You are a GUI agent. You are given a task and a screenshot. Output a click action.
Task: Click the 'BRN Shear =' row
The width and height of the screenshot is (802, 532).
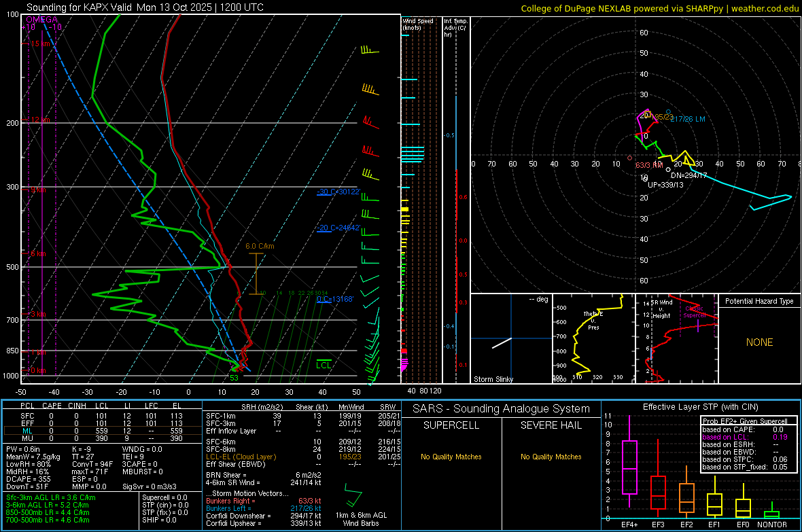click(264, 475)
